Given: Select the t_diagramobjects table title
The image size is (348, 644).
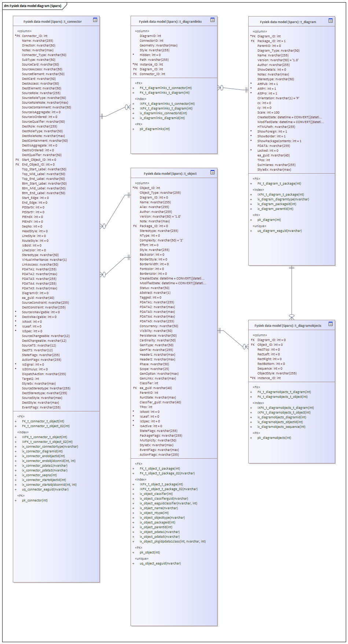Looking at the screenshot, I should pyautogui.click(x=288, y=326).
